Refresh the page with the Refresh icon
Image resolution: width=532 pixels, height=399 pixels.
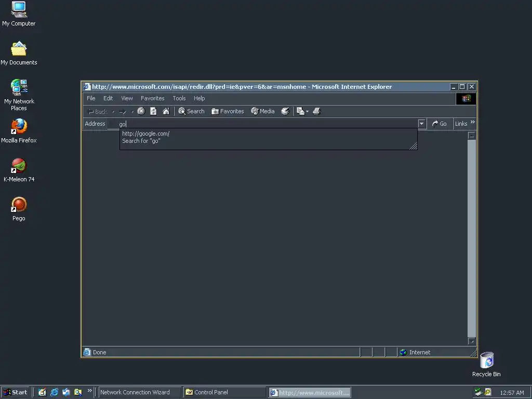pos(153,111)
